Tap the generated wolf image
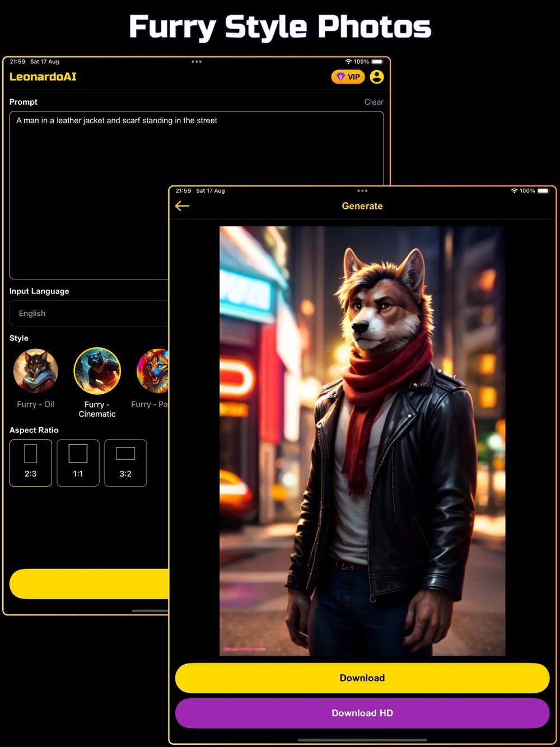560x747 pixels. pos(362,441)
